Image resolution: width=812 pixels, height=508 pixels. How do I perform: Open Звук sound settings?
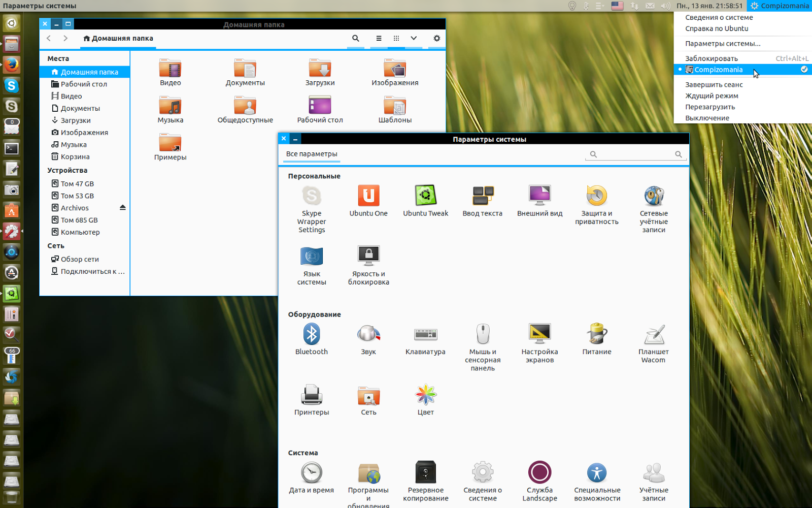(x=368, y=339)
